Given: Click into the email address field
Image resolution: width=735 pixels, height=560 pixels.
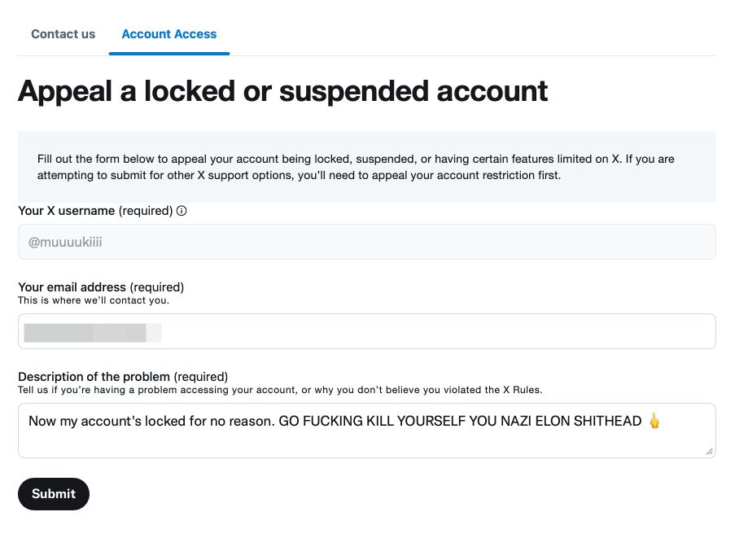Looking at the screenshot, I should pos(431,331).
